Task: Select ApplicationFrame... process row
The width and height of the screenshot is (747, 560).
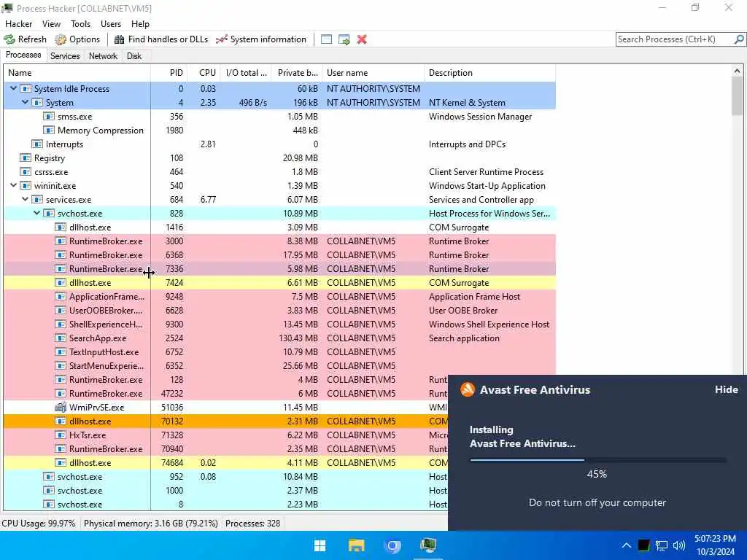Action: coord(279,296)
